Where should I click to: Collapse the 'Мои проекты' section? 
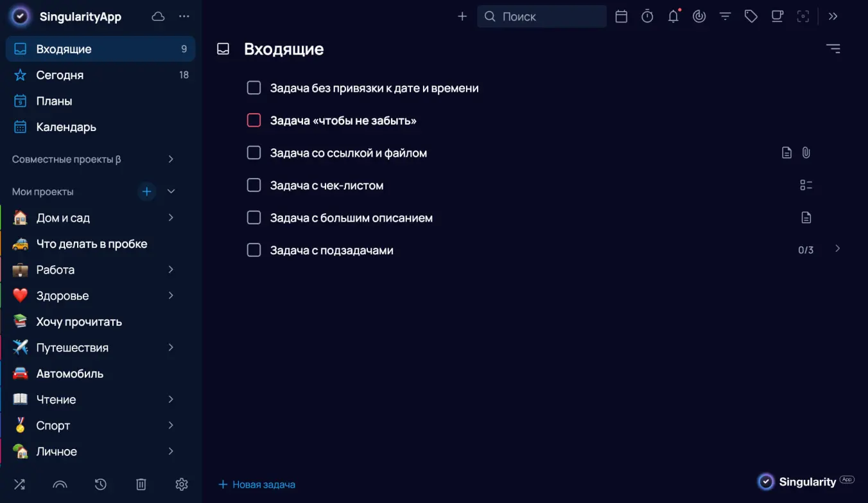171,191
